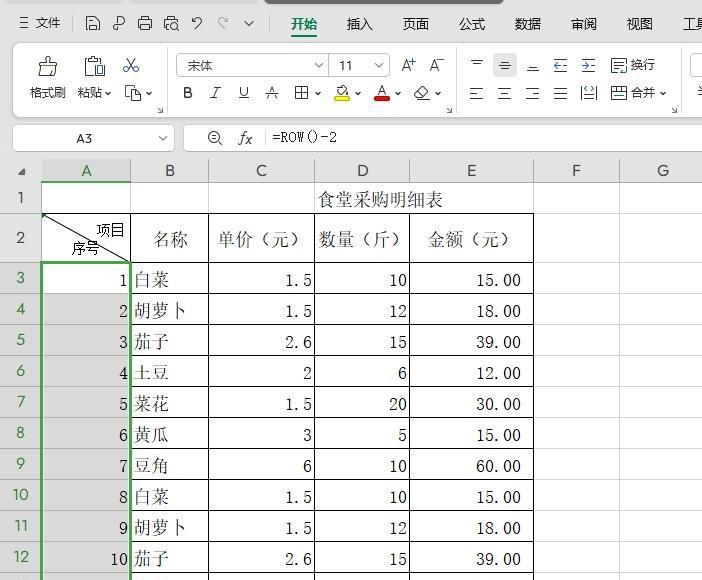702x580 pixels.
Task: Switch to the 插入 (Insert) tab
Action: pyautogui.click(x=360, y=24)
